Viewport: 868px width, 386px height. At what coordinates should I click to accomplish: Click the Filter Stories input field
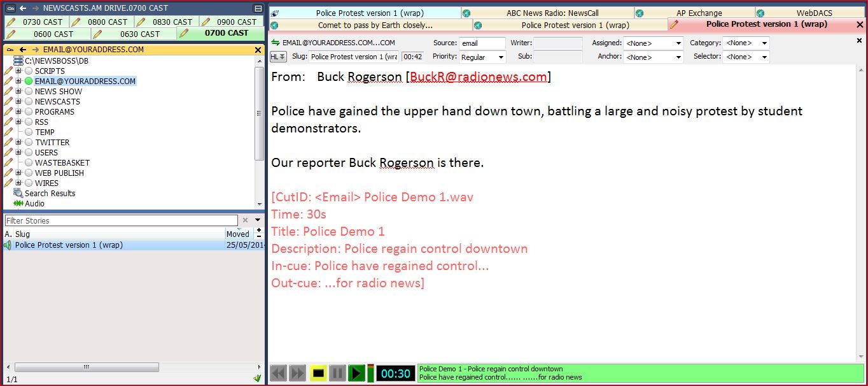click(x=122, y=220)
